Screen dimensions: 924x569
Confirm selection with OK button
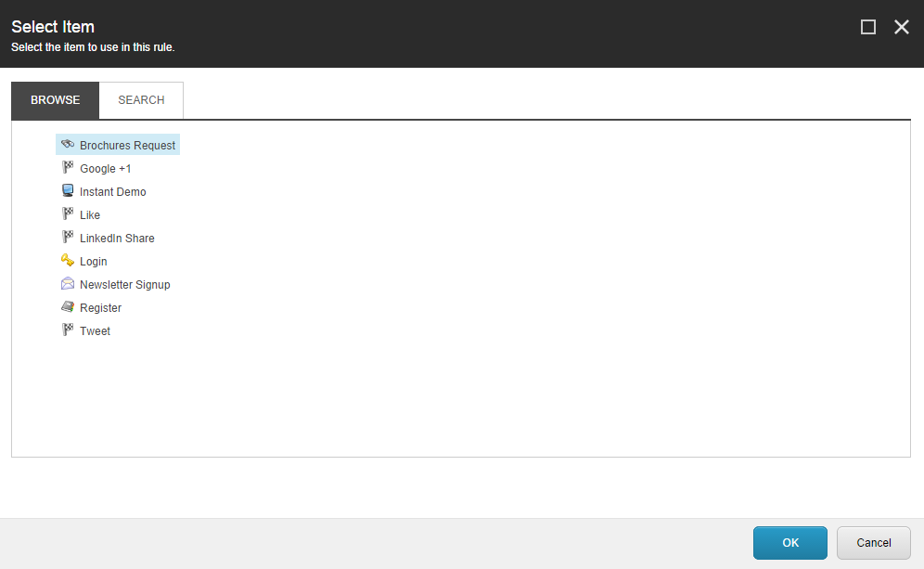790,543
